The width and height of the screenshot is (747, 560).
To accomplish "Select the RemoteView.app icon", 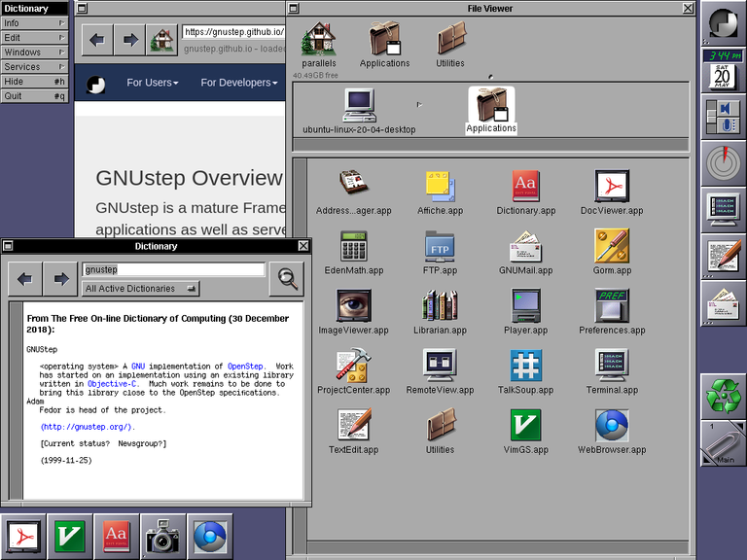I will pyautogui.click(x=440, y=366).
